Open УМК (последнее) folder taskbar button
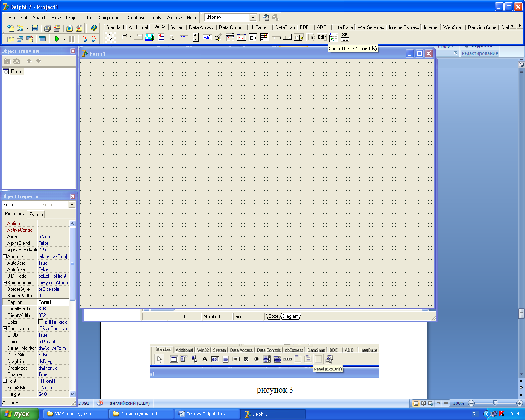This screenshot has width=525, height=420. click(x=75, y=414)
